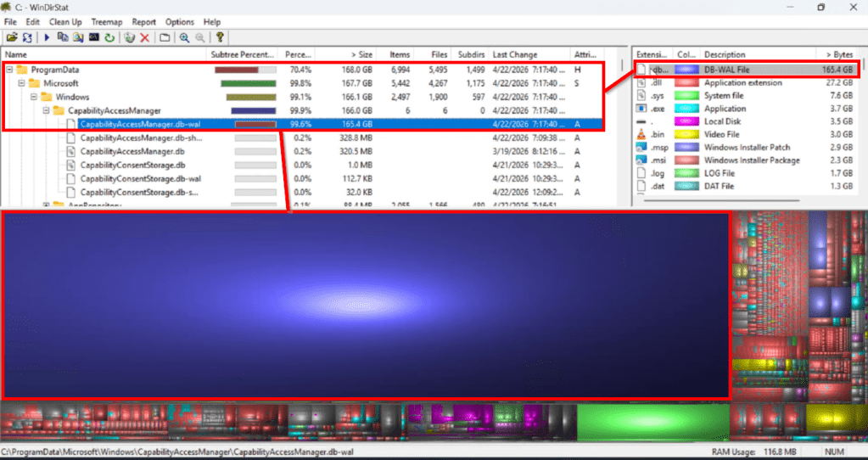The width and height of the screenshot is (868, 460).
Task: Open the Treemap menu
Action: pyautogui.click(x=106, y=21)
